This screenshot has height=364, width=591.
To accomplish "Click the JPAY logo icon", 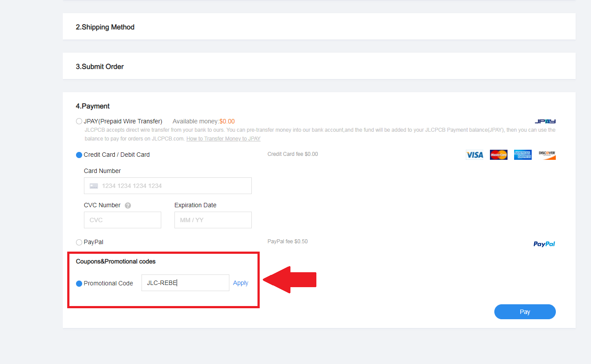I will coord(545,121).
